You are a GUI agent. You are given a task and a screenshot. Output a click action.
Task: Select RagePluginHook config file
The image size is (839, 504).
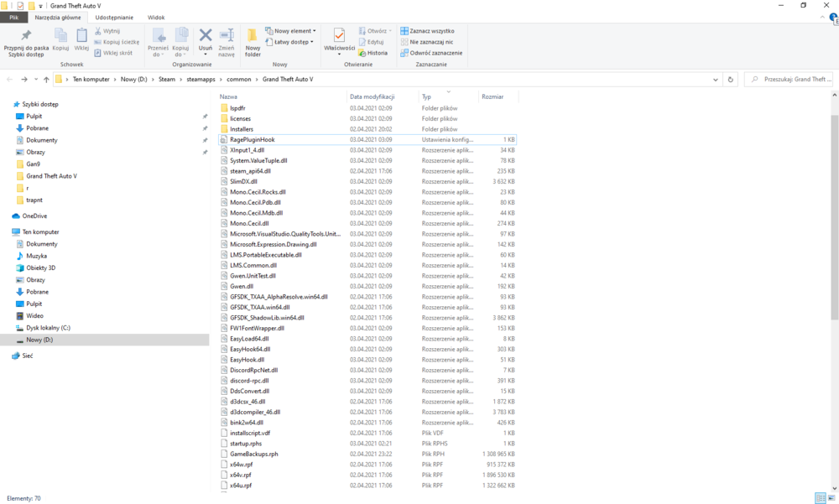click(x=367, y=140)
